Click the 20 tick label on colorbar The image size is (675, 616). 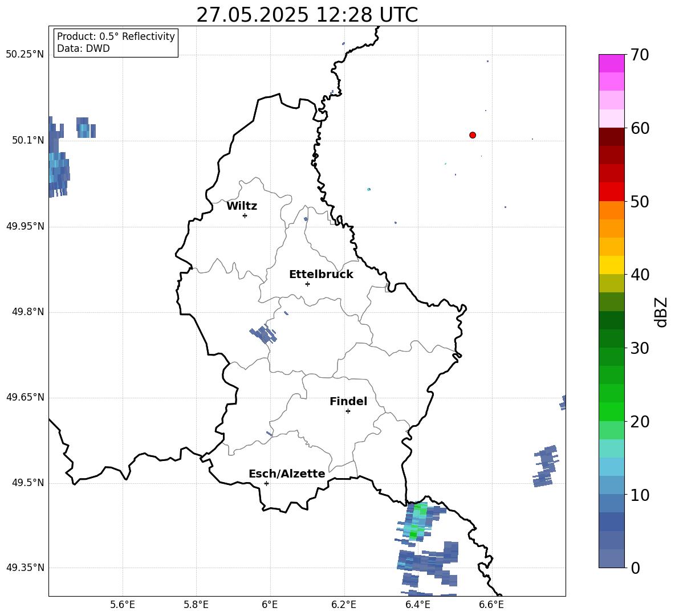click(x=640, y=422)
